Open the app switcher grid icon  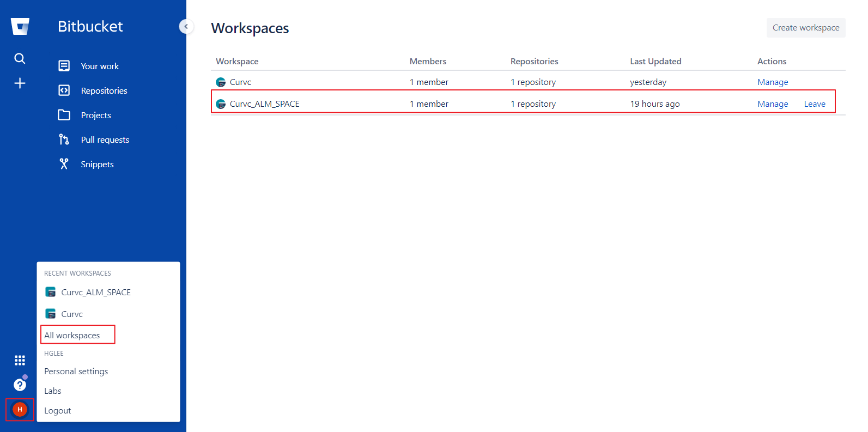pos(20,360)
